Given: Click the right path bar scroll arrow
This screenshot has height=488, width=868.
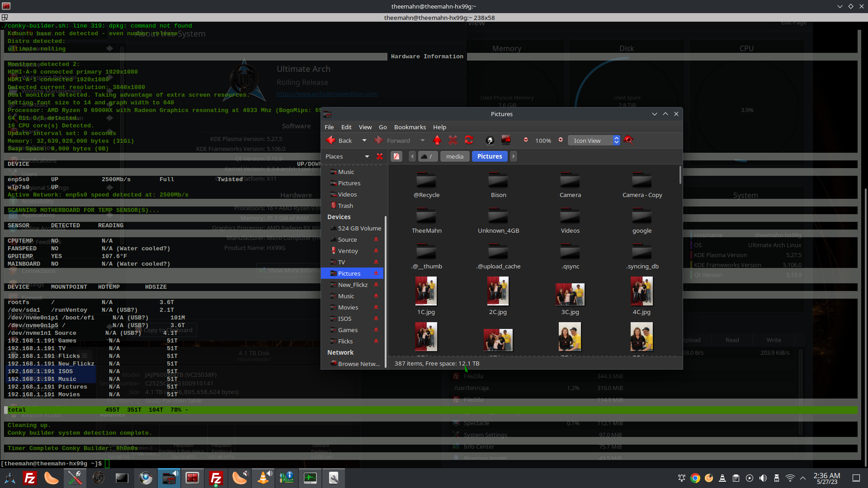Looking at the screenshot, I should click(514, 156).
